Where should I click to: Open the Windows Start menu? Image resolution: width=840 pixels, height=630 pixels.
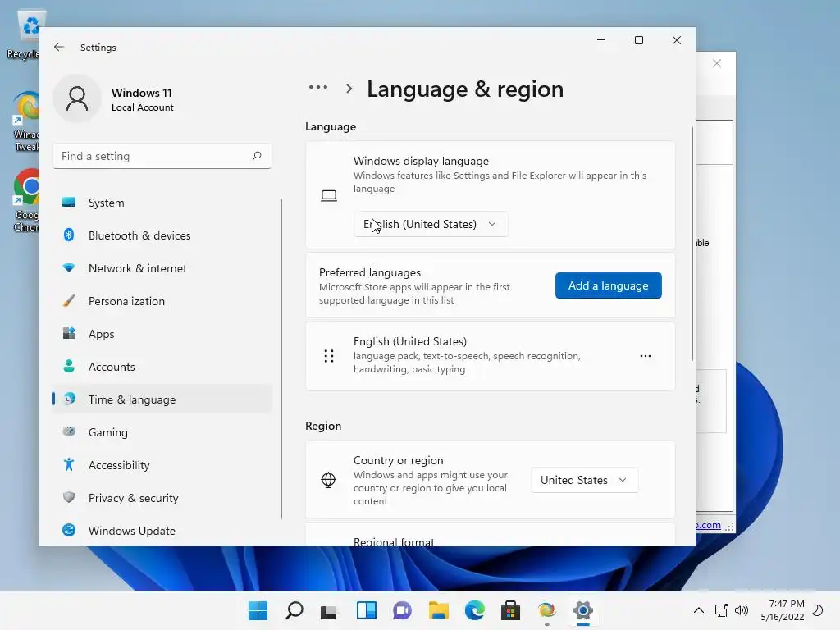click(258, 610)
